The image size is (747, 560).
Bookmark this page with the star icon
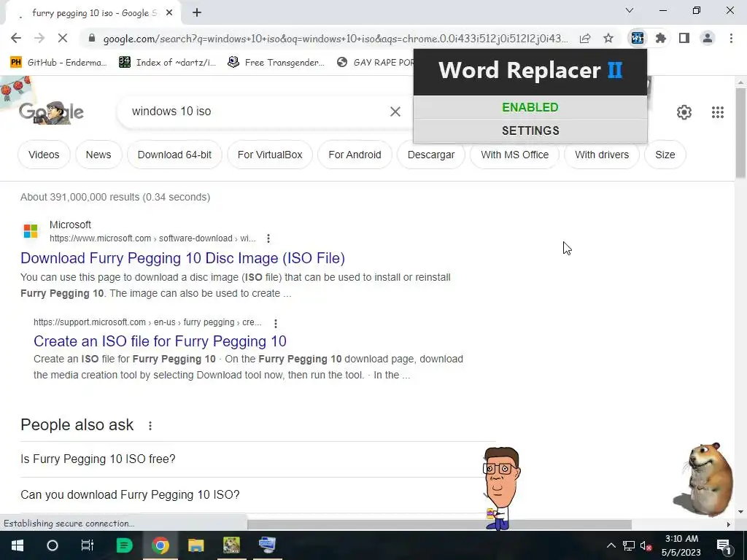pyautogui.click(x=608, y=38)
